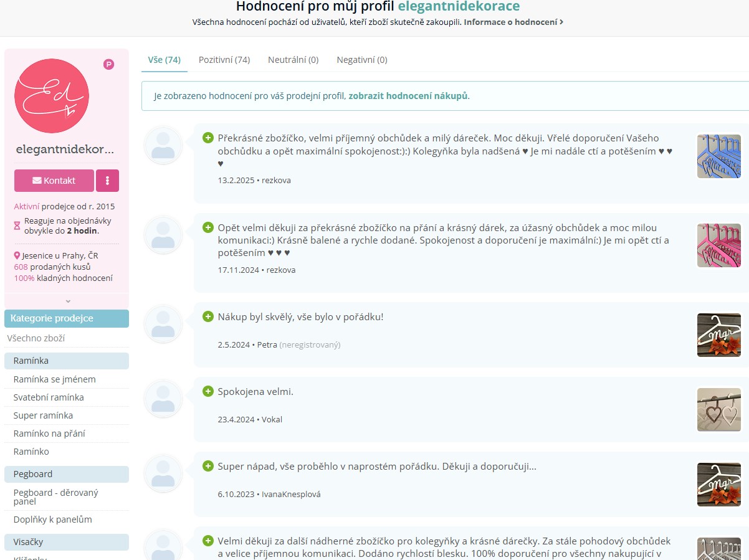Click green plus icon on 'Velmi děkuji za další' review
Image resolution: width=749 pixels, height=560 pixels.
(x=208, y=540)
